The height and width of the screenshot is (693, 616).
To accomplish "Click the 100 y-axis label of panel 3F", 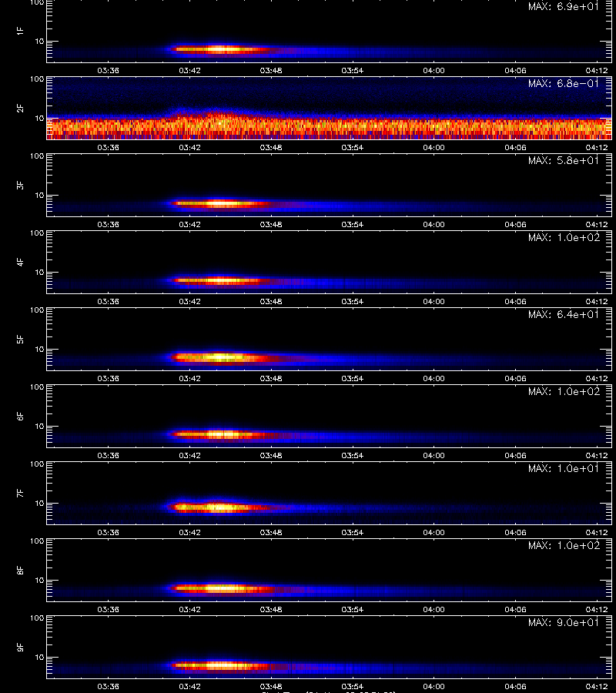I will click(37, 156).
